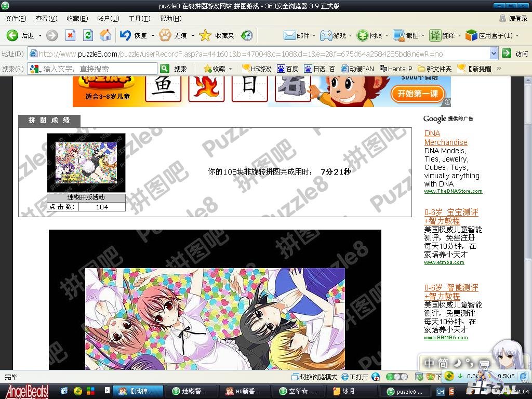Open the 帐户(U) menu
Screen dimensions: 532x399
[x=108, y=18]
